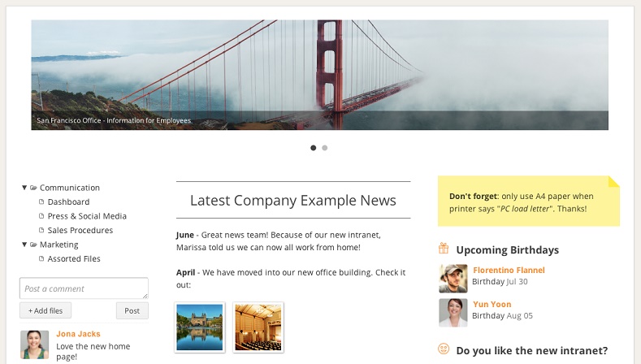Switch to the second carousel slide dot
This screenshot has width=641, height=364.
coord(325,148)
